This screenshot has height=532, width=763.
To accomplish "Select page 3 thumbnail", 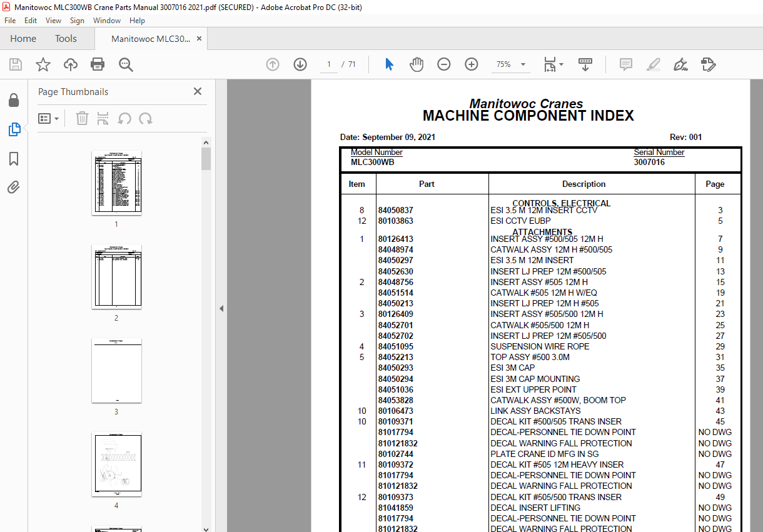I will (116, 370).
